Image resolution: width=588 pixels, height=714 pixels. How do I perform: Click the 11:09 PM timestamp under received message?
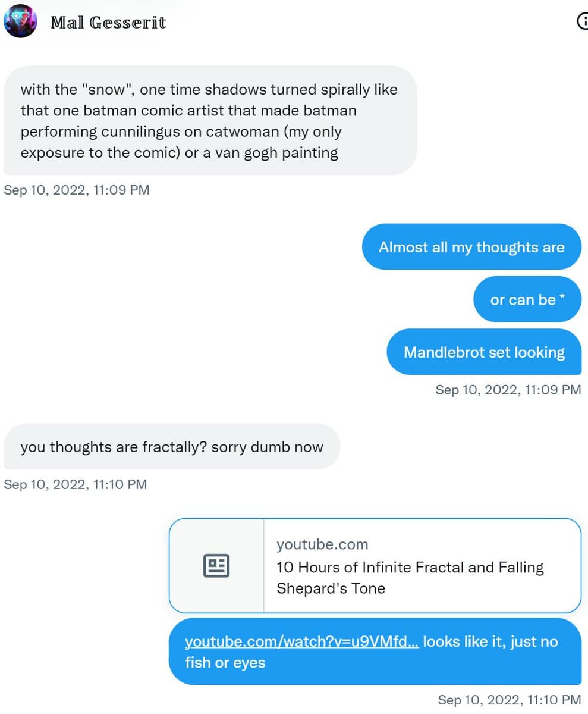[77, 190]
